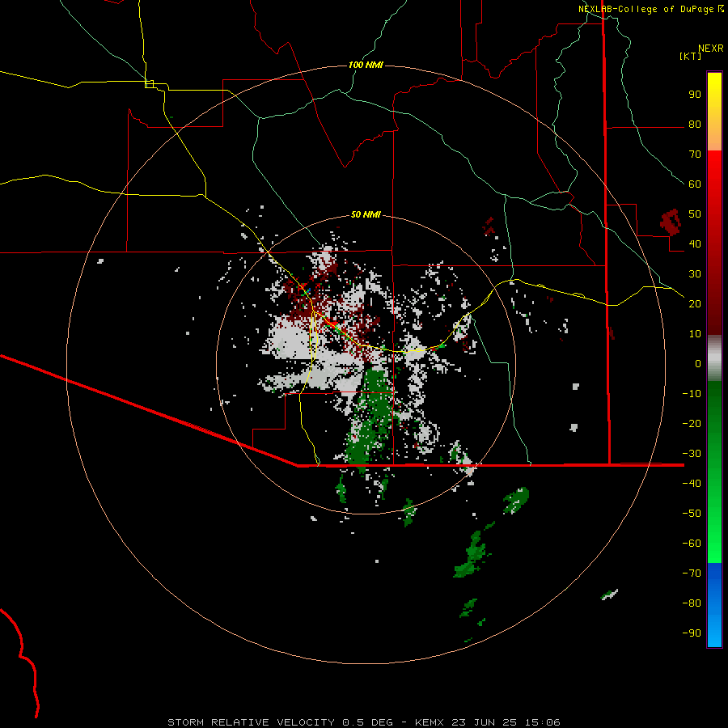Click the KEMX 23 JUN 25 15:06 timestamp
The width and height of the screenshot is (728, 728).
click(x=488, y=722)
